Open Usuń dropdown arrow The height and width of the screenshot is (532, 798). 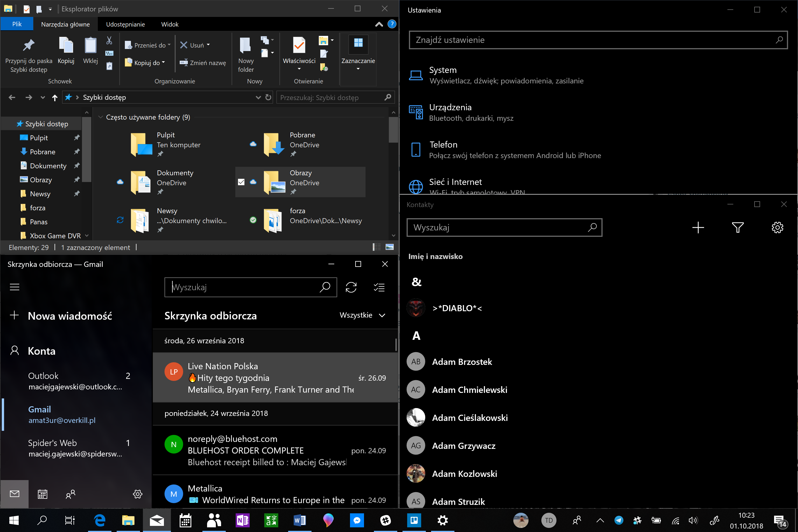click(x=208, y=45)
